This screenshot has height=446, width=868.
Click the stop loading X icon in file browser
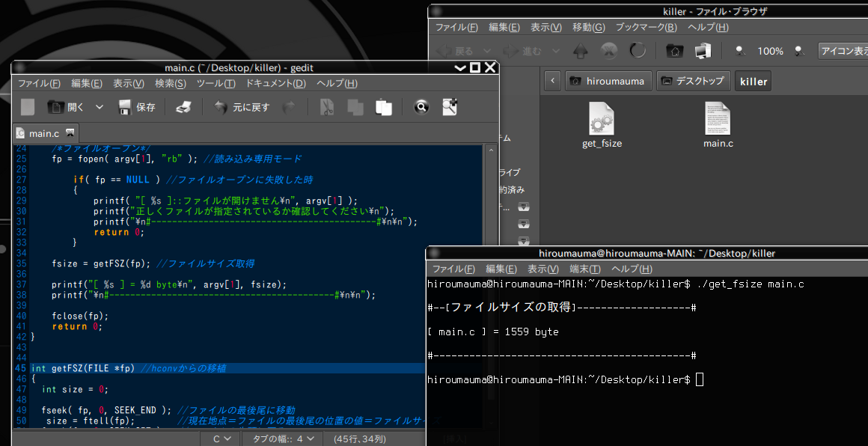click(x=609, y=52)
